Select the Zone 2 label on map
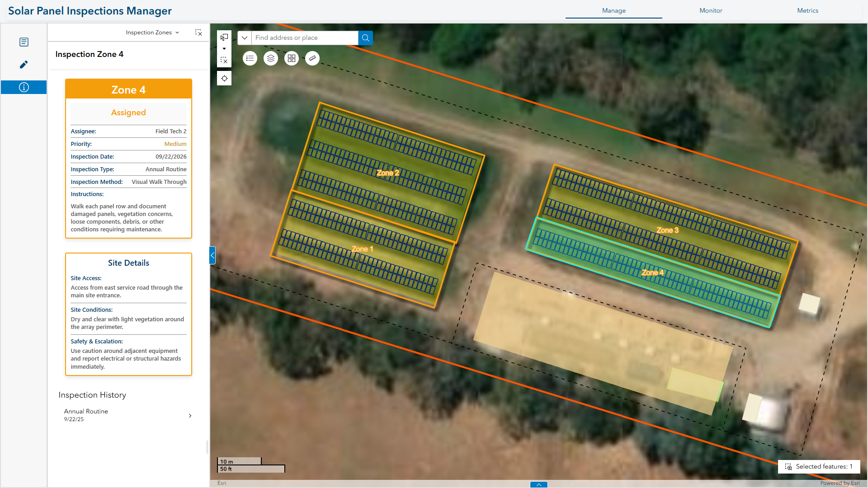868x488 pixels. pos(388,173)
